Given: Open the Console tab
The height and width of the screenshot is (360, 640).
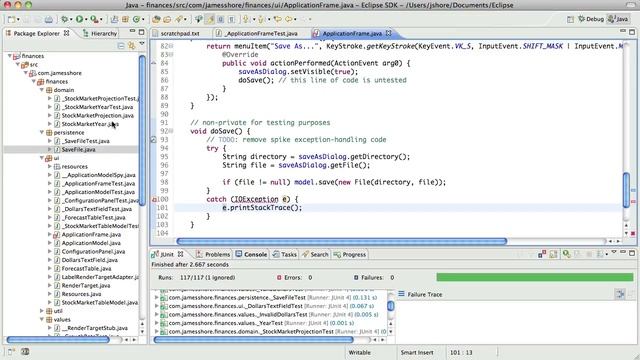Looking at the screenshot, I should click(x=251, y=254).
